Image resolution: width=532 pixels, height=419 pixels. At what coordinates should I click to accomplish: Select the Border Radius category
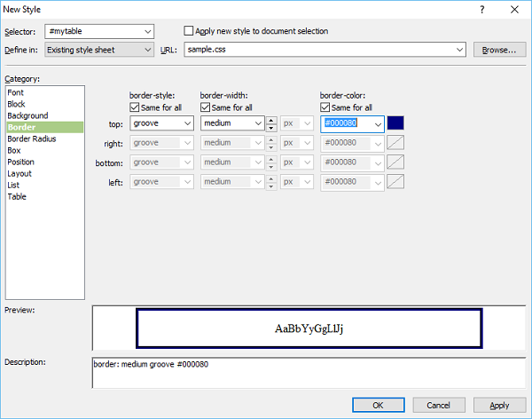[32, 138]
